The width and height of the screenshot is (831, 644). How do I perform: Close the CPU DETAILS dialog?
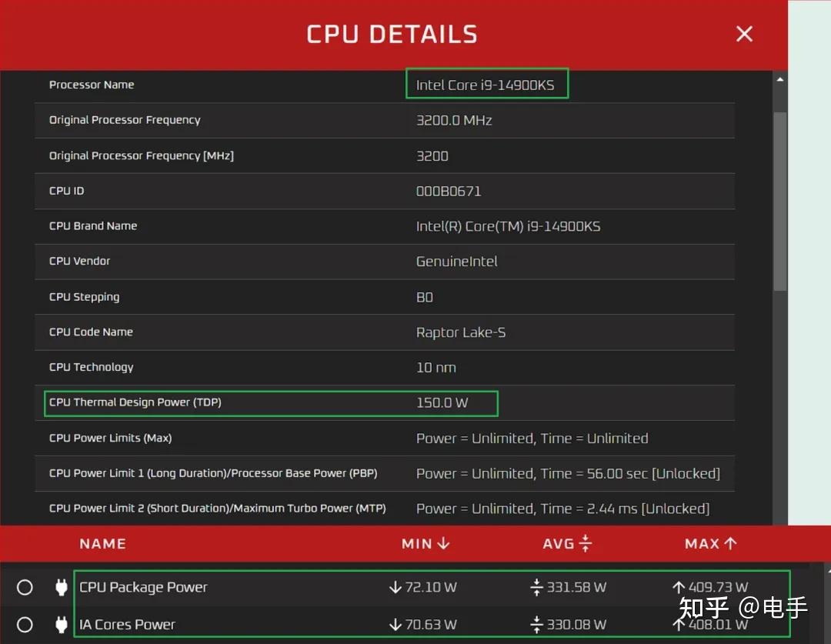(x=743, y=34)
